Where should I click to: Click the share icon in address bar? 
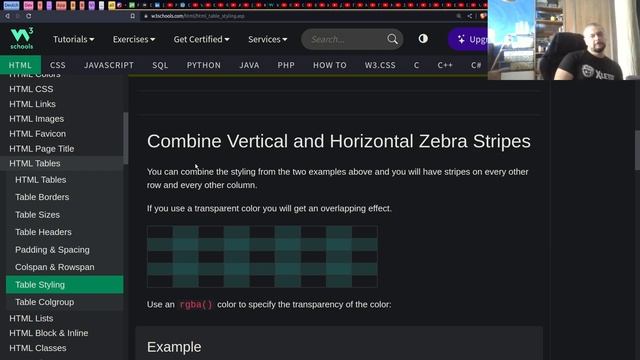(x=470, y=16)
